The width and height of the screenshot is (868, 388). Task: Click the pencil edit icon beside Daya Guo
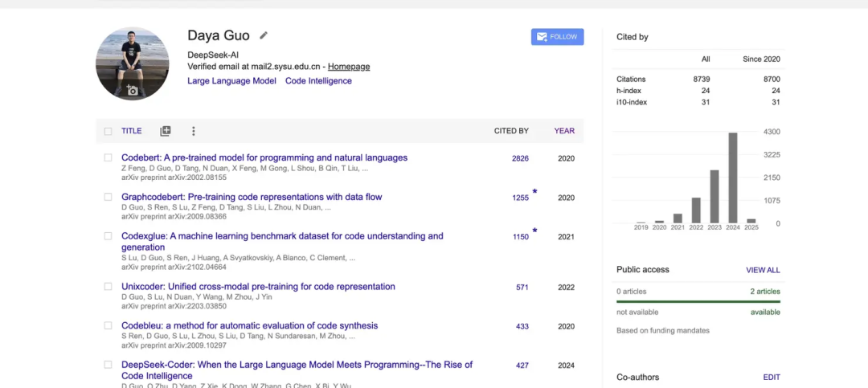[264, 35]
